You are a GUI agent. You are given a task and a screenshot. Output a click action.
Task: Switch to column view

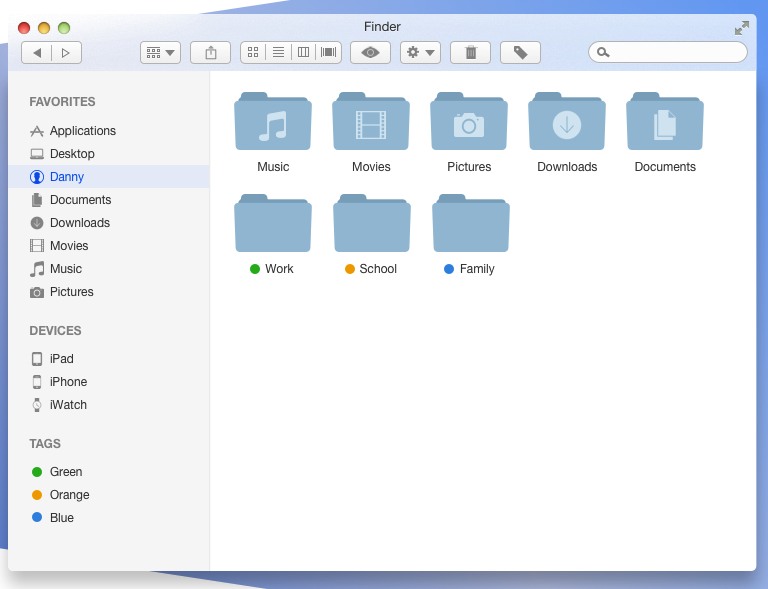click(303, 52)
